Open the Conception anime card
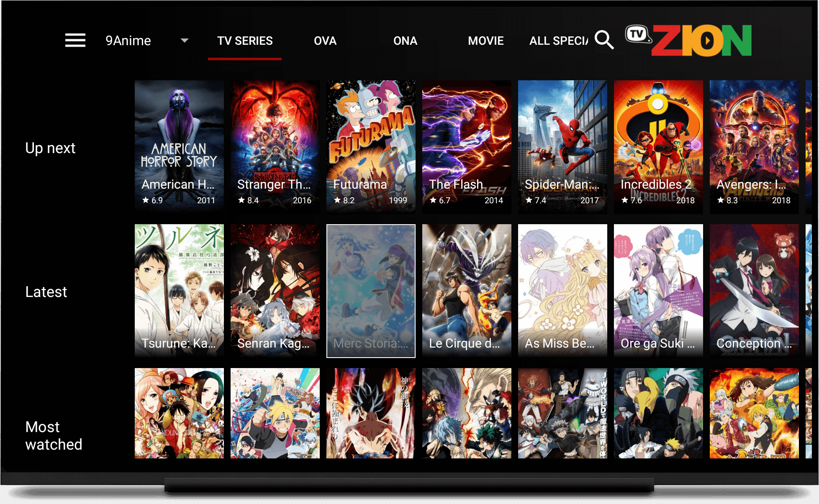819x504 pixels. coord(754,291)
